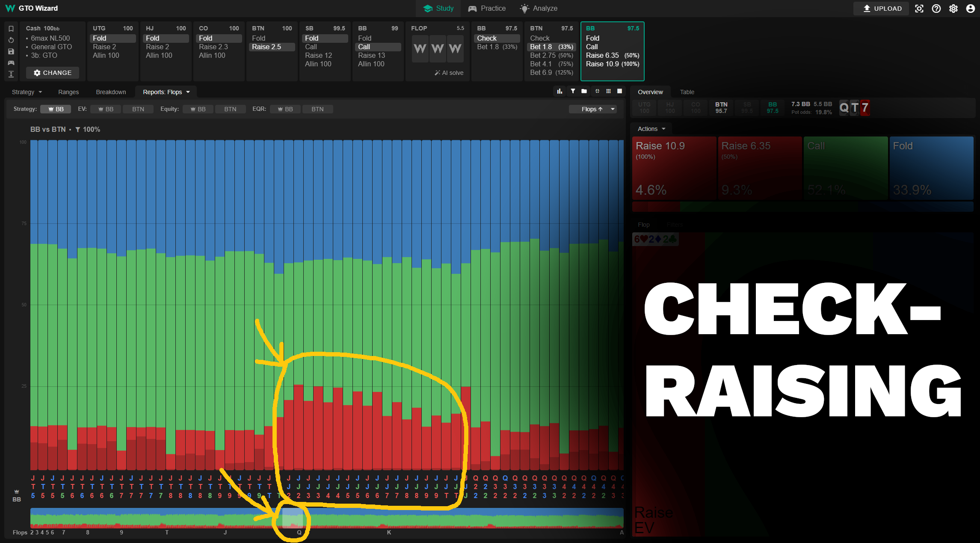This screenshot has width=980, height=543.
Task: Click the highlighted window on the flops minimap
Action: click(x=293, y=518)
